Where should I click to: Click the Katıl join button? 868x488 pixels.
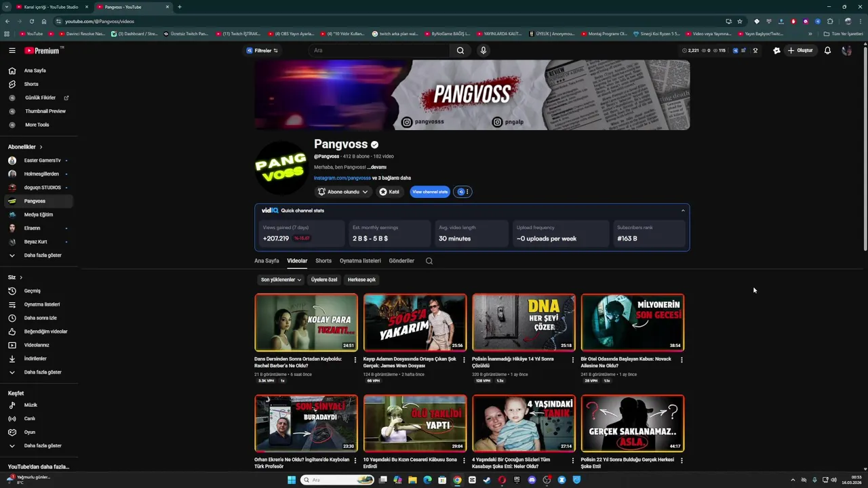[x=390, y=192]
